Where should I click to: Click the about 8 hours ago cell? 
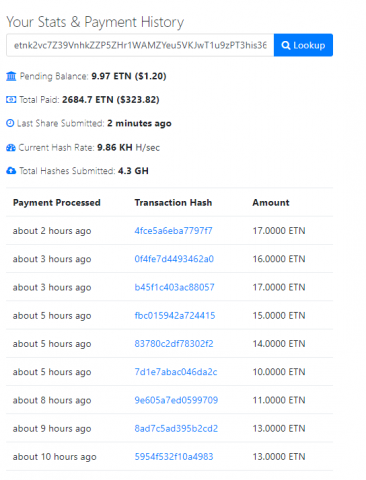(52, 400)
